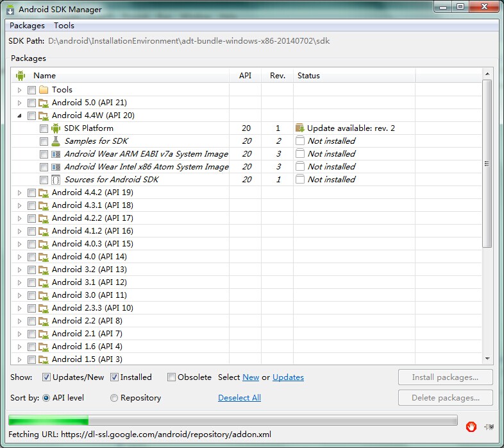
Task: Click the Android 3.2 (API 13) folder icon
Action: (44, 270)
